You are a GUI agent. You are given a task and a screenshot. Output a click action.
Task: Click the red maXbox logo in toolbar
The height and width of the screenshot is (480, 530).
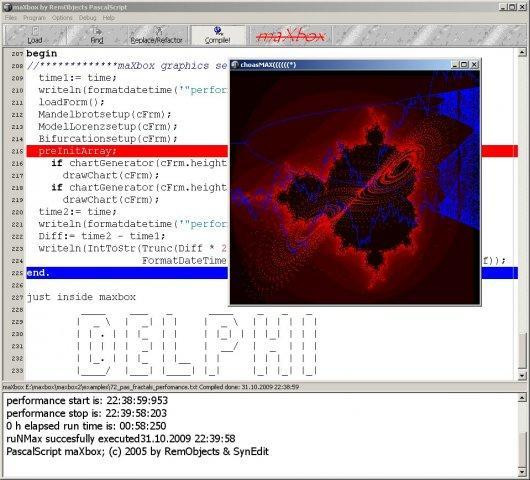(290, 35)
